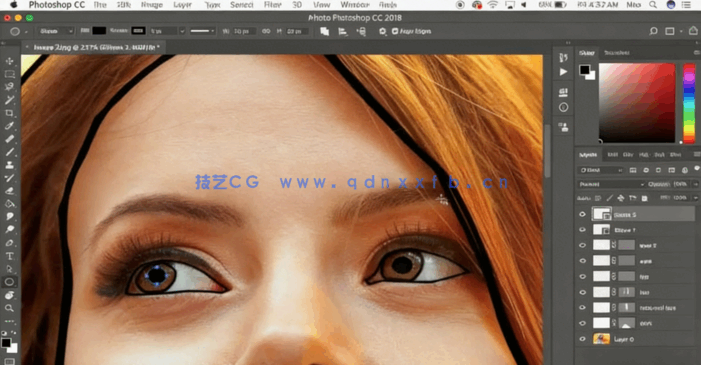Open the Photoshop search magnifier icon
Screen dimensions: 701x365
(653, 31)
